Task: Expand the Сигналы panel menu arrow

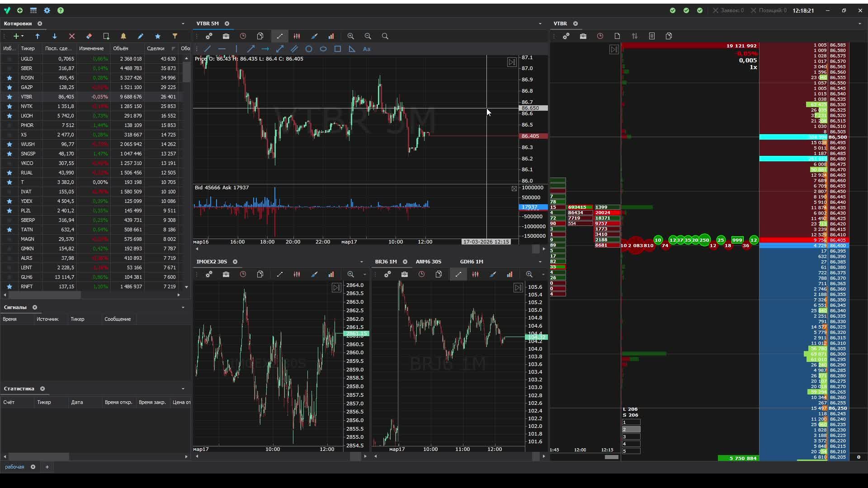Action: (x=183, y=307)
